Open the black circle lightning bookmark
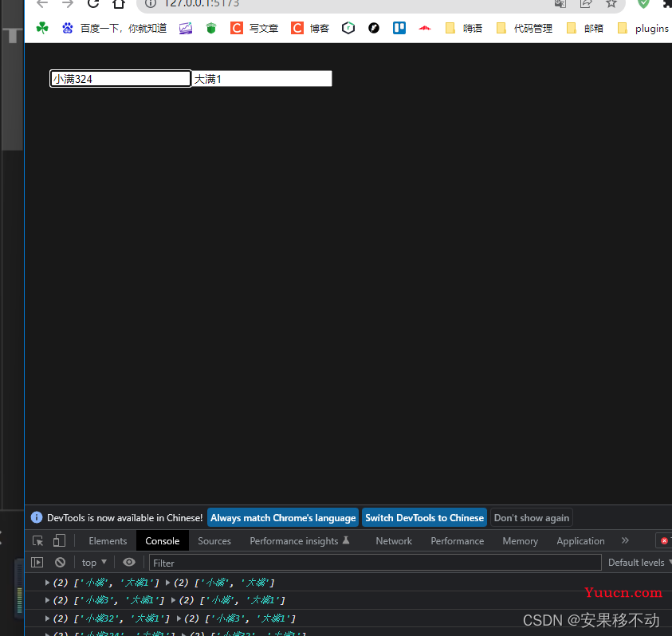The width and height of the screenshot is (672, 636). coord(374,28)
